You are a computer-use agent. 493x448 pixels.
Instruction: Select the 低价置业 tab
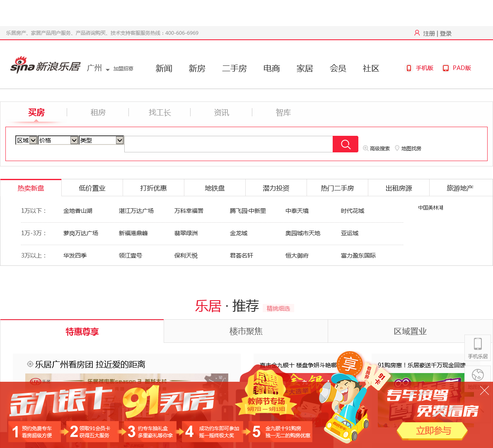(x=92, y=188)
